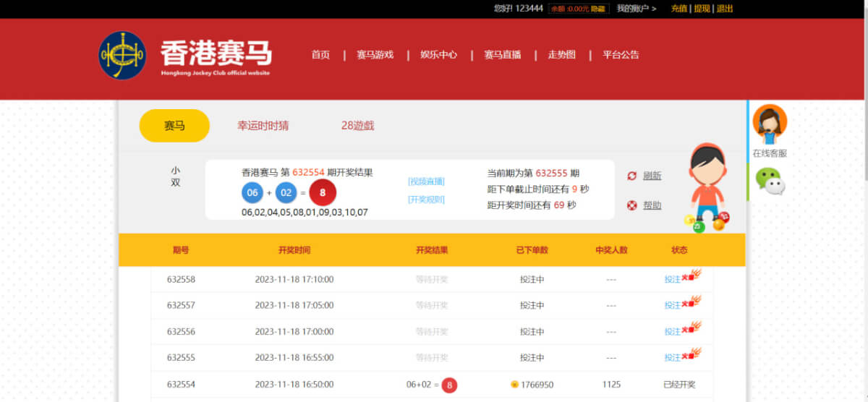Screen dimensions: 868x402
Task: Toggle 隐藏 to hide the balance
Action: point(597,9)
